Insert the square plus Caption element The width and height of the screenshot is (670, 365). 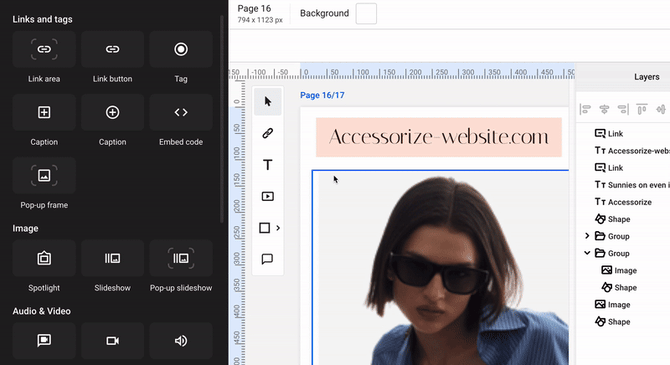coord(44,112)
